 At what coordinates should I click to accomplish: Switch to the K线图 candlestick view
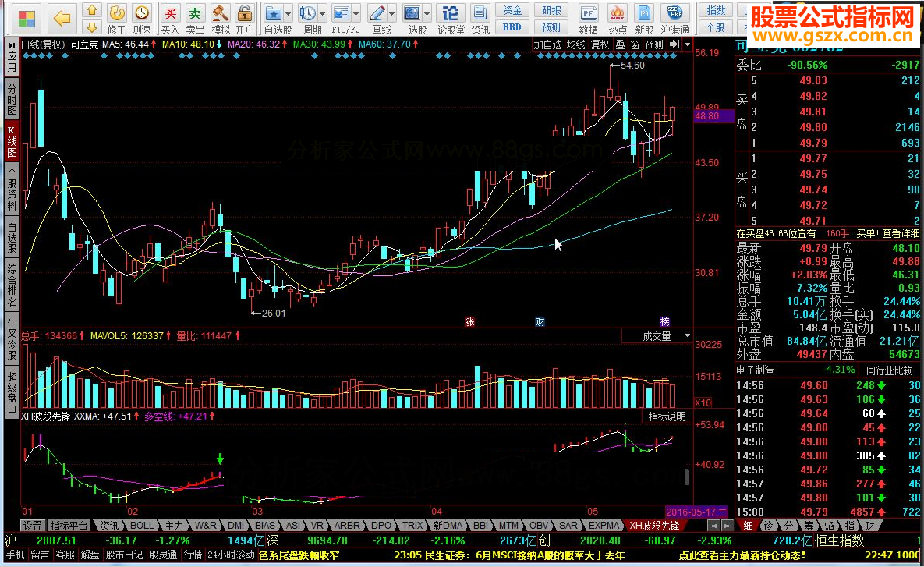pyautogui.click(x=12, y=141)
